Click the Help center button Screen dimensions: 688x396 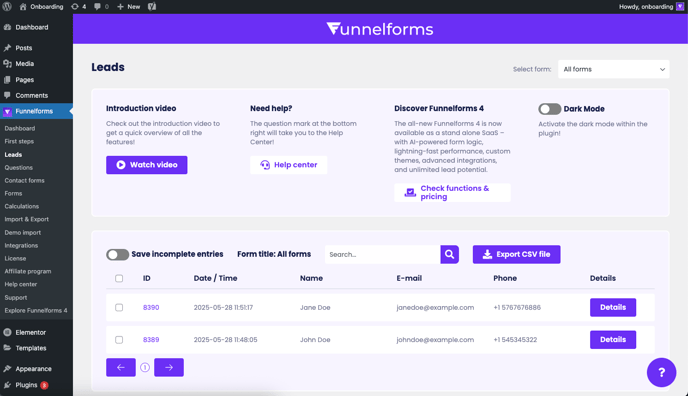pyautogui.click(x=288, y=165)
